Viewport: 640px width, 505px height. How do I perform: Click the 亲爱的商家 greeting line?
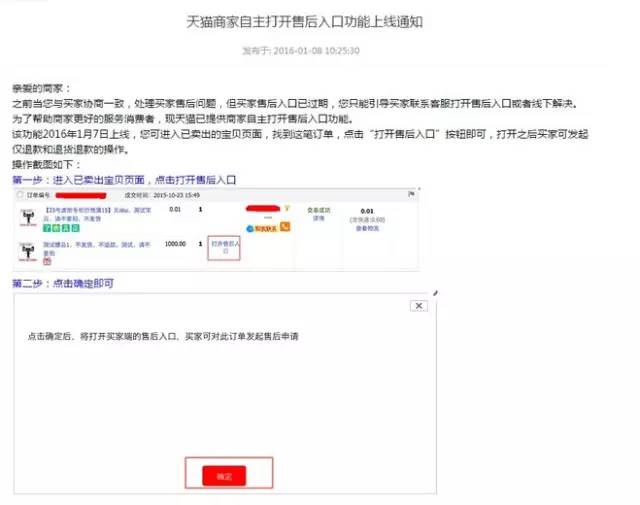[41, 88]
